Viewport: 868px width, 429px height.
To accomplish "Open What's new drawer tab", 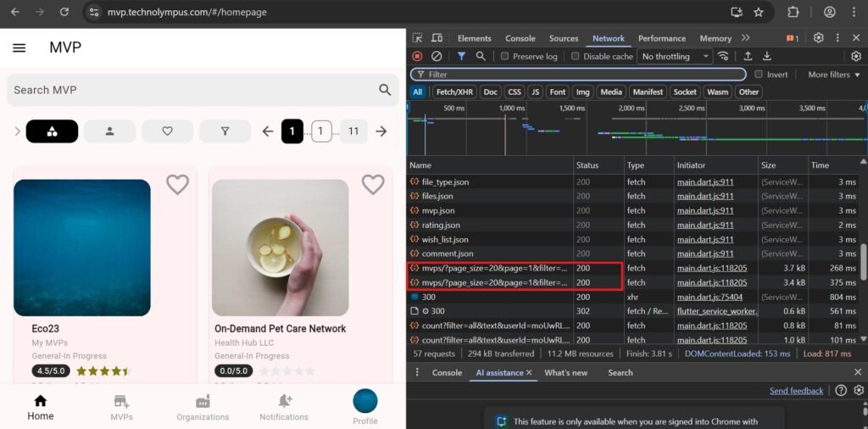I will (565, 372).
